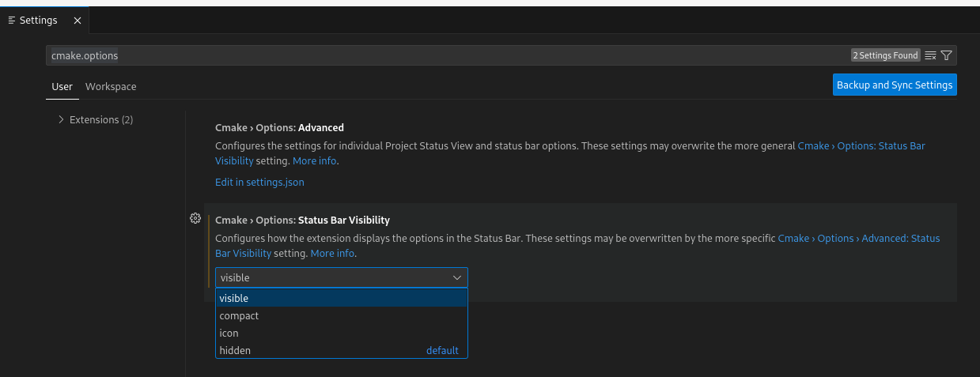Screen dimensions: 980x377
Task: Close the Settings editor tab
Action: (78, 21)
